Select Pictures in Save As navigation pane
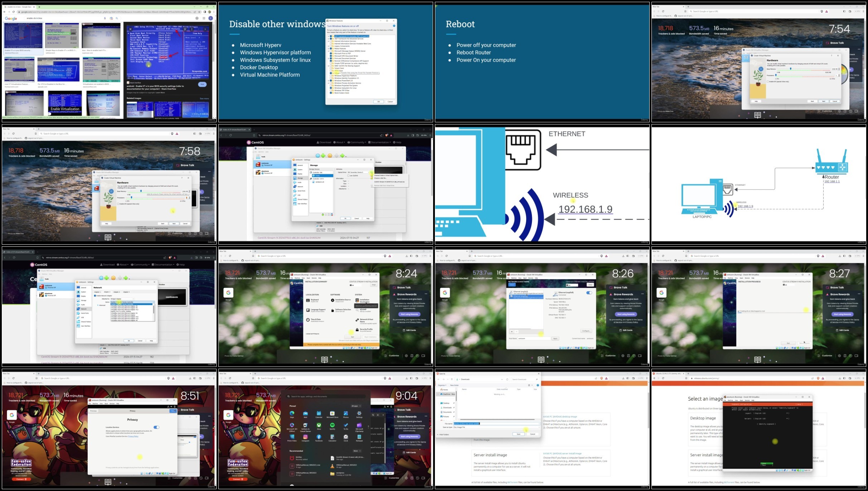This screenshot has height=491, width=868. coord(446,417)
